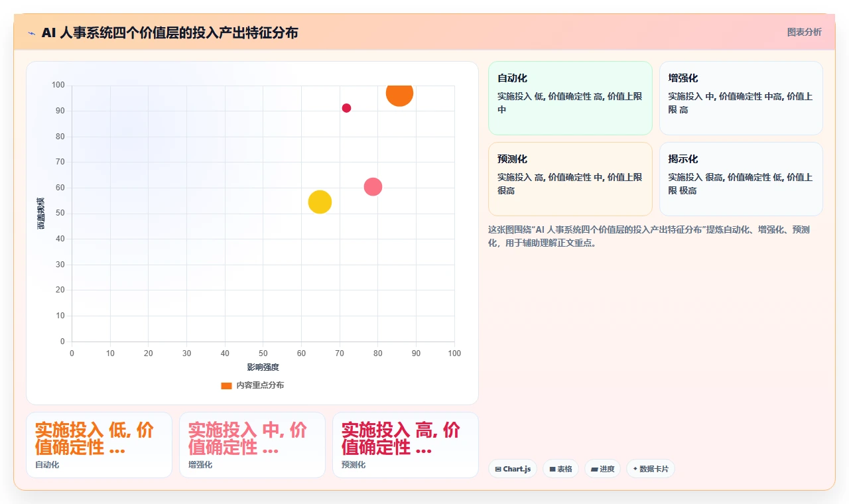The image size is (849, 504).
Task: Click the 进度 tag
Action: pos(602,469)
